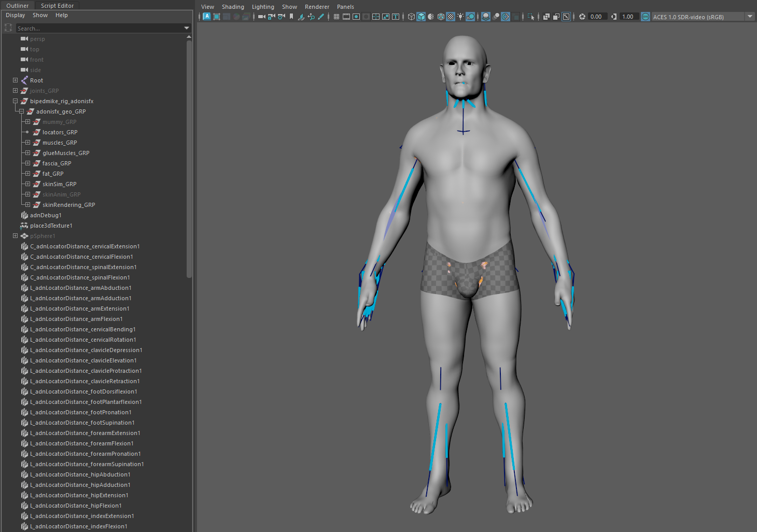Collapse the bipedmike_rig_adonisfx group
This screenshot has width=757, height=532.
click(15, 101)
